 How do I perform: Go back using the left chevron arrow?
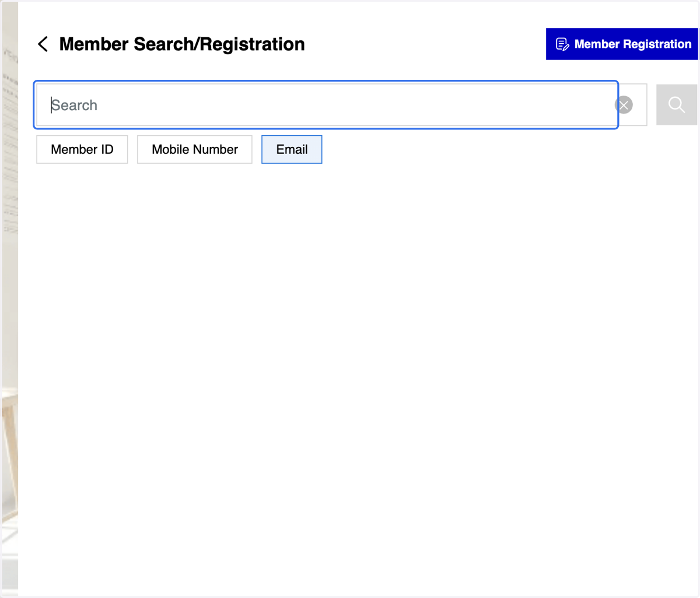[x=43, y=44]
